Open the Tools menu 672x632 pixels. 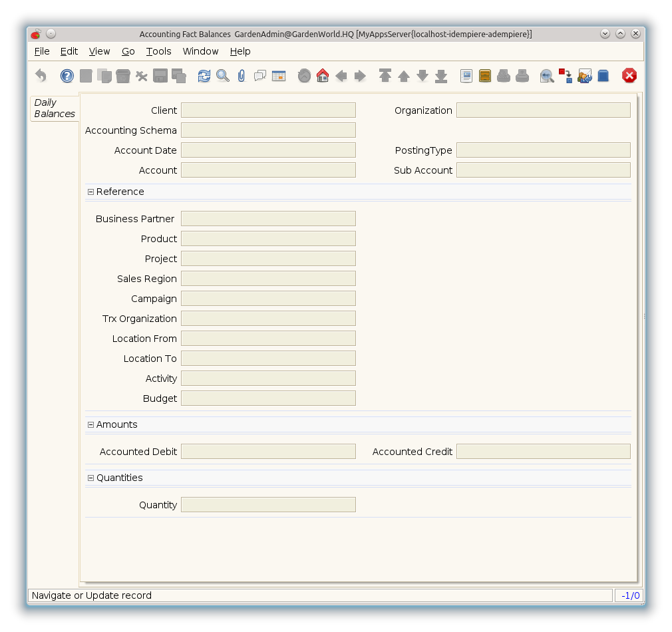pyautogui.click(x=158, y=51)
